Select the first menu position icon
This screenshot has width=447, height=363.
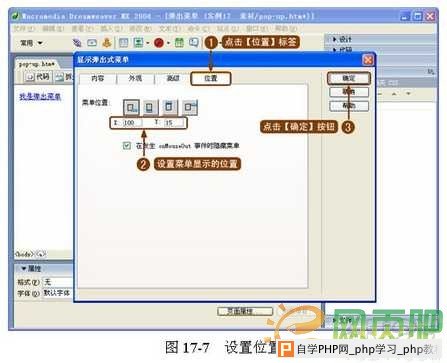click(x=131, y=107)
